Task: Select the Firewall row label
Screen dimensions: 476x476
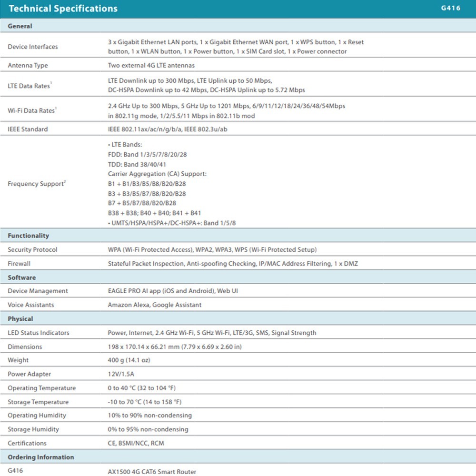Action: coord(19,263)
